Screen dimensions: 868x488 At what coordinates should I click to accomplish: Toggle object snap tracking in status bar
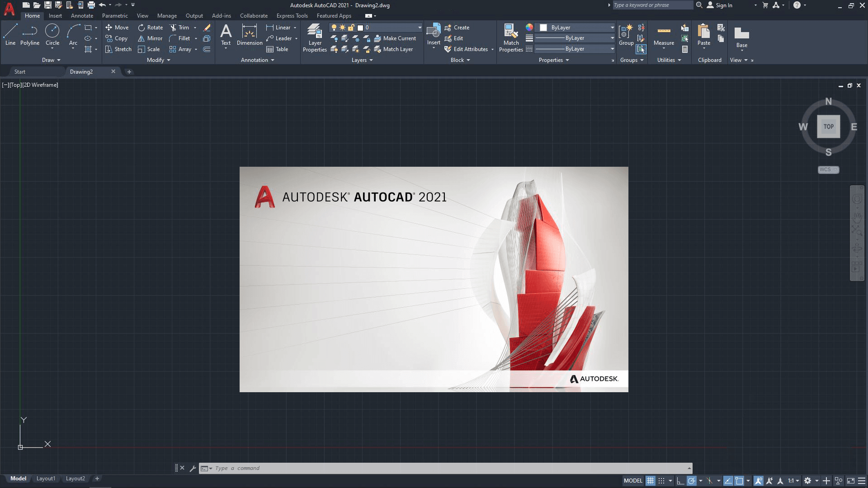tap(728, 481)
